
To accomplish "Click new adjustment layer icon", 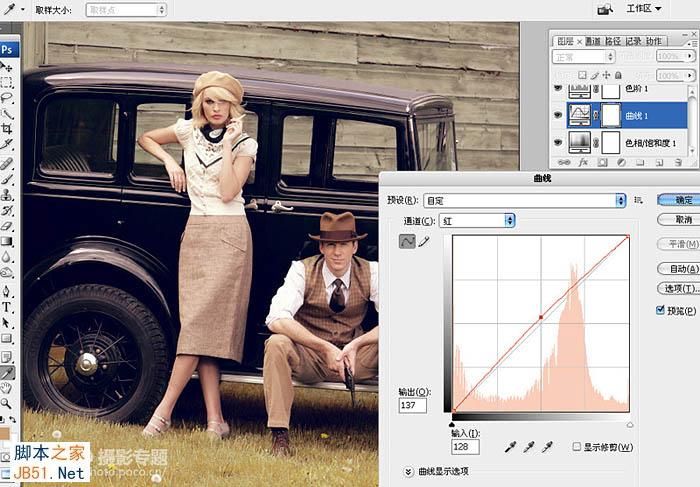I will (621, 163).
